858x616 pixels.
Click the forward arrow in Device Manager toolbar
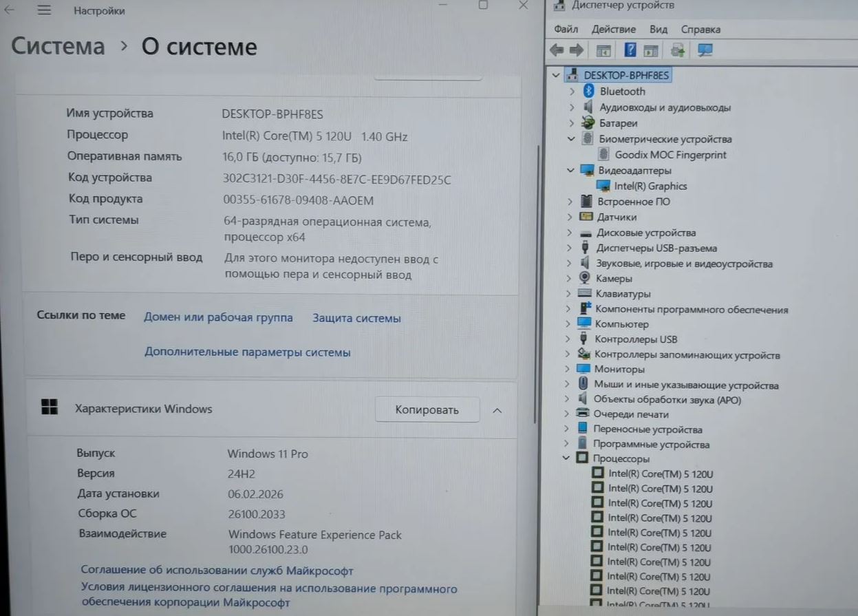(577, 50)
